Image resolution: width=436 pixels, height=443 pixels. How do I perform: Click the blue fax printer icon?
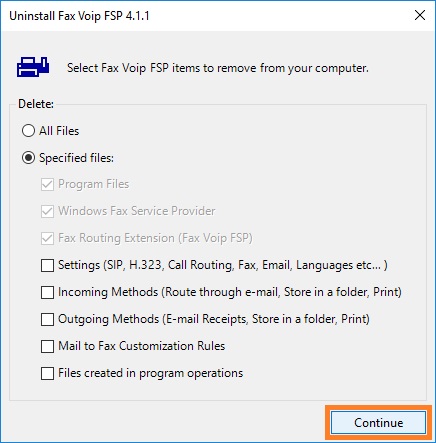pyautogui.click(x=33, y=66)
